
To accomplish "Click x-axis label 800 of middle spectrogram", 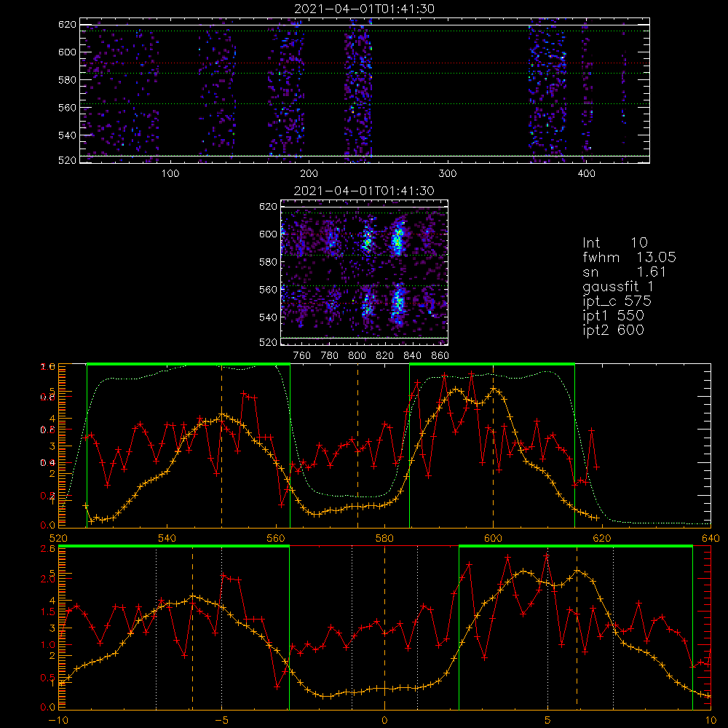I will click(357, 356).
